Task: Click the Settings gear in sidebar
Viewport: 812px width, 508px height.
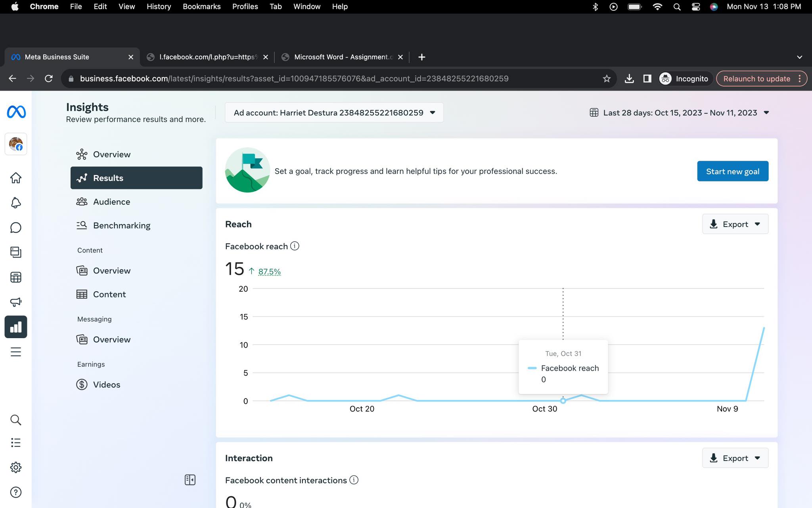Action: (x=16, y=467)
